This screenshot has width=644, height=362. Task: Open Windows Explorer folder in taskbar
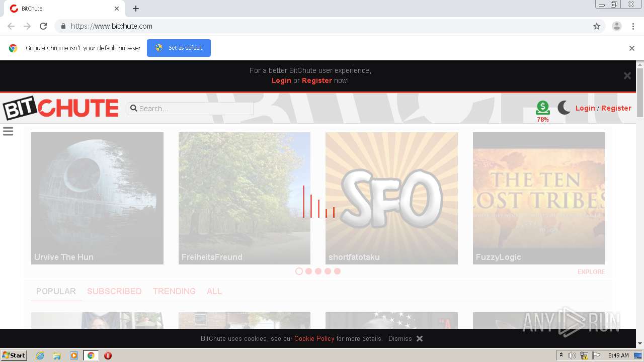(x=57, y=355)
